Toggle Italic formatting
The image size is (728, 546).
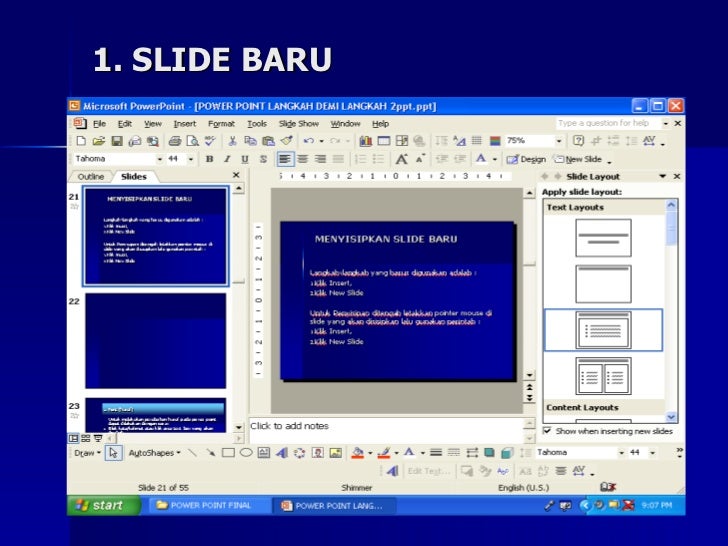(227, 159)
